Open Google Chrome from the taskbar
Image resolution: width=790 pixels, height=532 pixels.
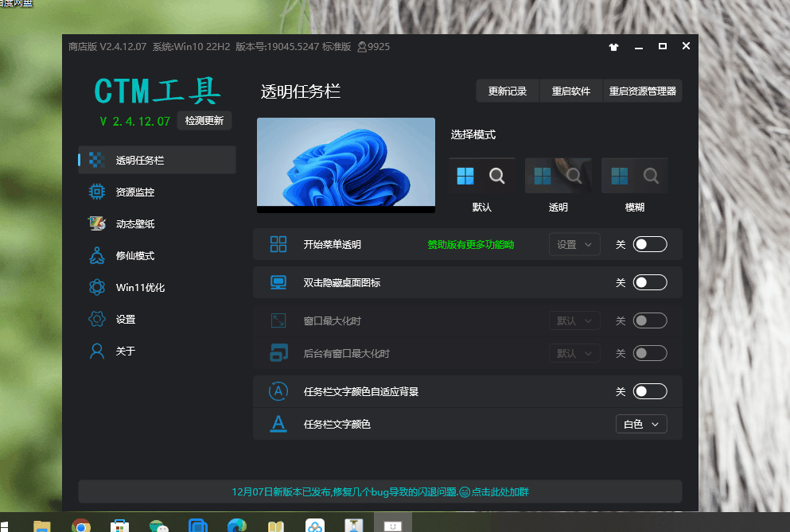tap(81, 526)
